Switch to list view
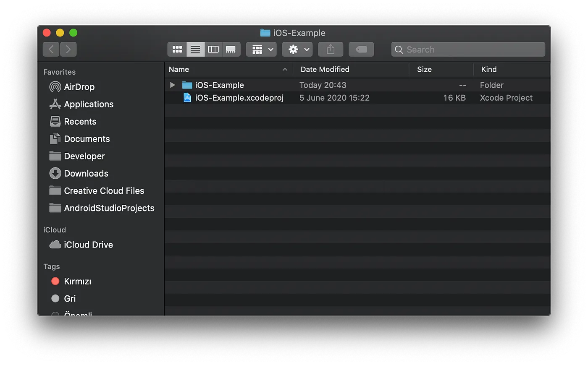Screen dimensions: 588x365 (195, 50)
